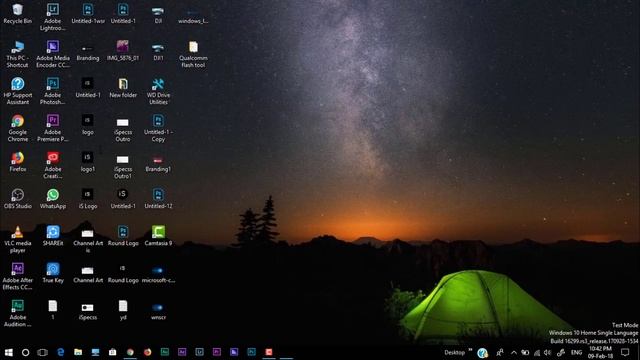640x360 pixels.
Task: Select the Adobe Lightroom desktop shortcut
Action: click(53, 17)
